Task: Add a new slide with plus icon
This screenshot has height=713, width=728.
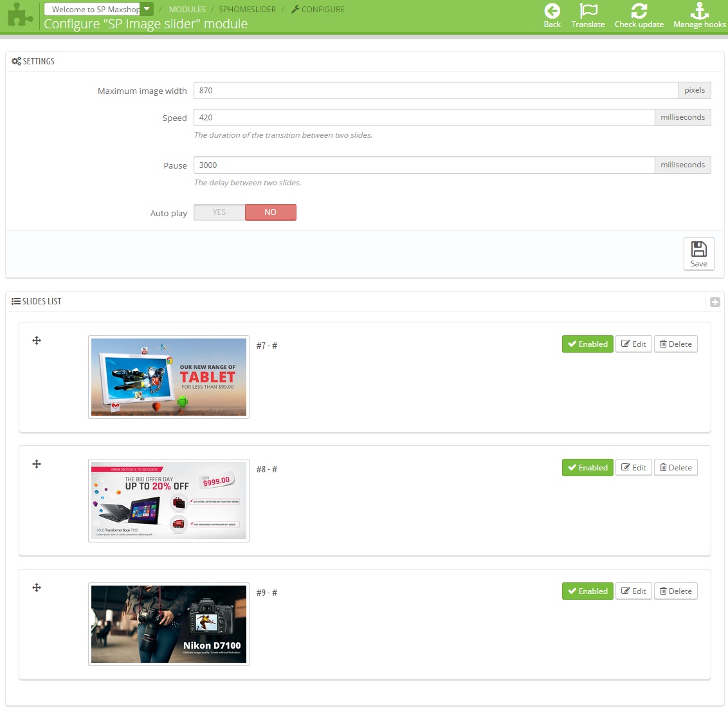Action: point(715,302)
